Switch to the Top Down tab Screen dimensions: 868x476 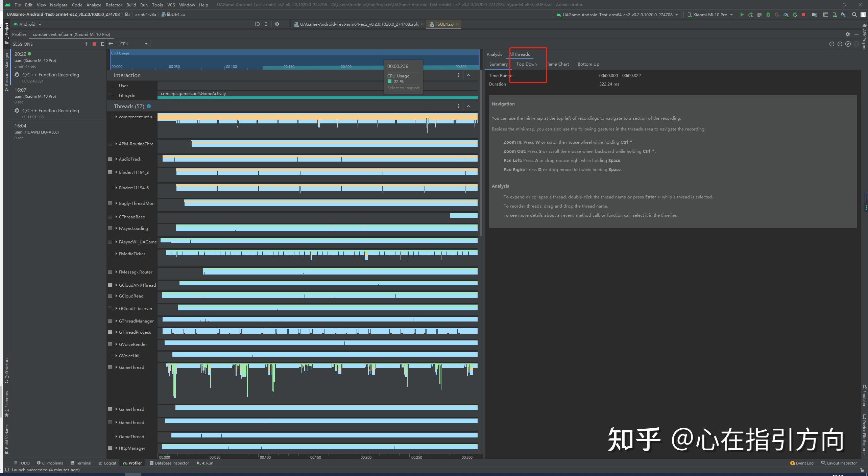(526, 64)
